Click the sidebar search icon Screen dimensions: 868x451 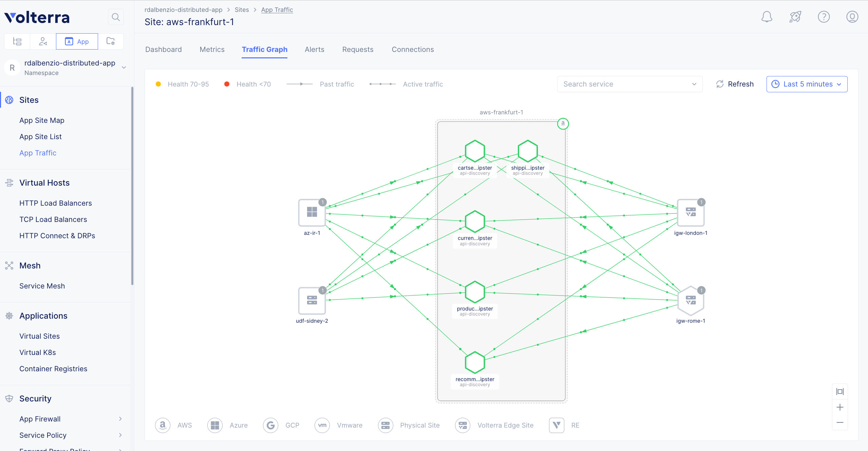[x=116, y=17]
